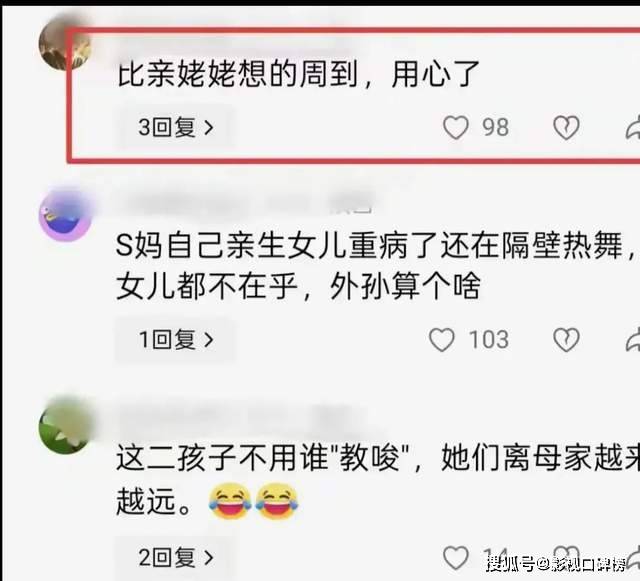Tap broken heart on the 103-likes comment
Screen dimensions: 640x581
click(566, 340)
